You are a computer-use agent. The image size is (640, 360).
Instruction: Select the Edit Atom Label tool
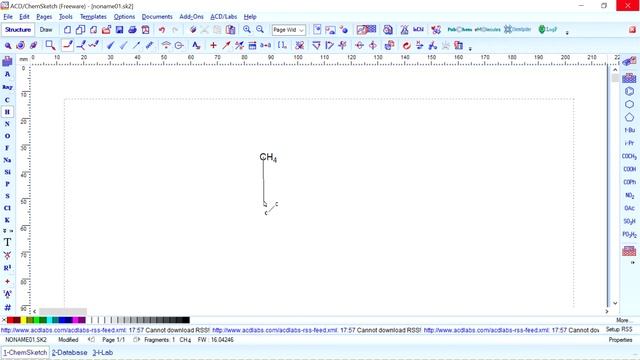tap(196, 45)
